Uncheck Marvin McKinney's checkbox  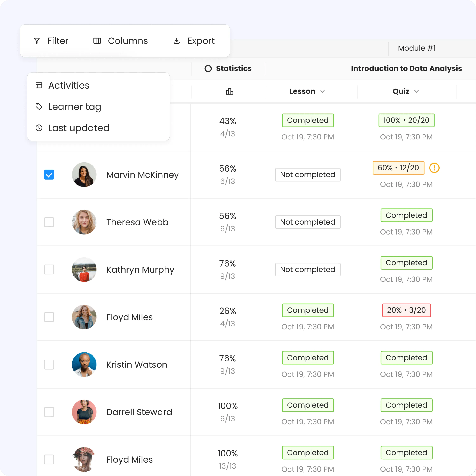tap(49, 175)
